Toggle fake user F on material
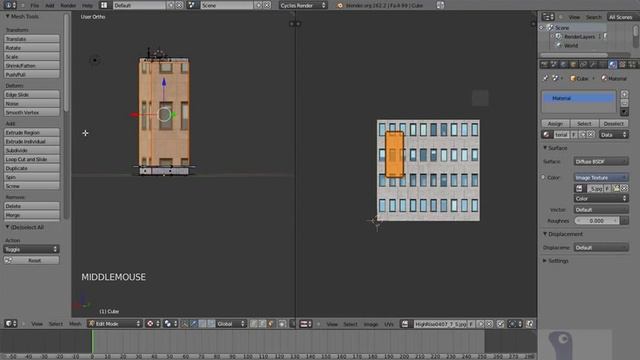The width and height of the screenshot is (640, 360). (x=573, y=135)
